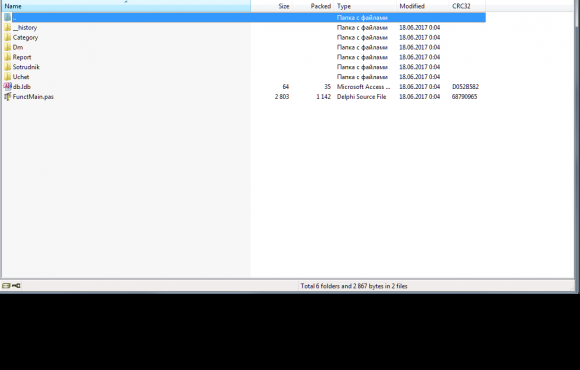Click the Dm folder icon
The height and width of the screenshot is (370, 580).
[7, 47]
